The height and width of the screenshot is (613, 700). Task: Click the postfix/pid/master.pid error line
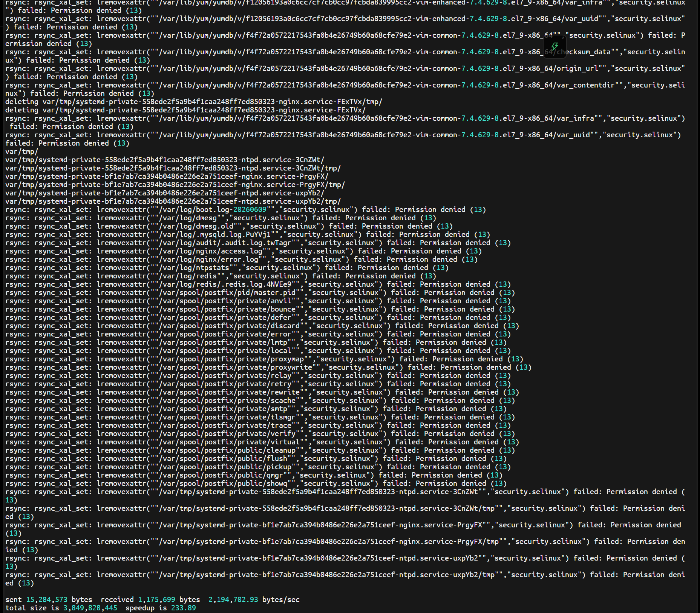(x=260, y=293)
